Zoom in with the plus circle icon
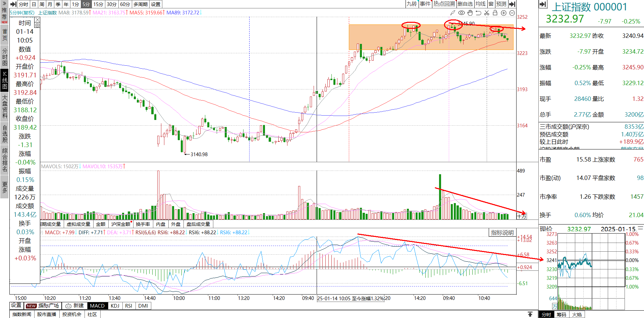The height and width of the screenshot is (318, 644). click(x=503, y=13)
